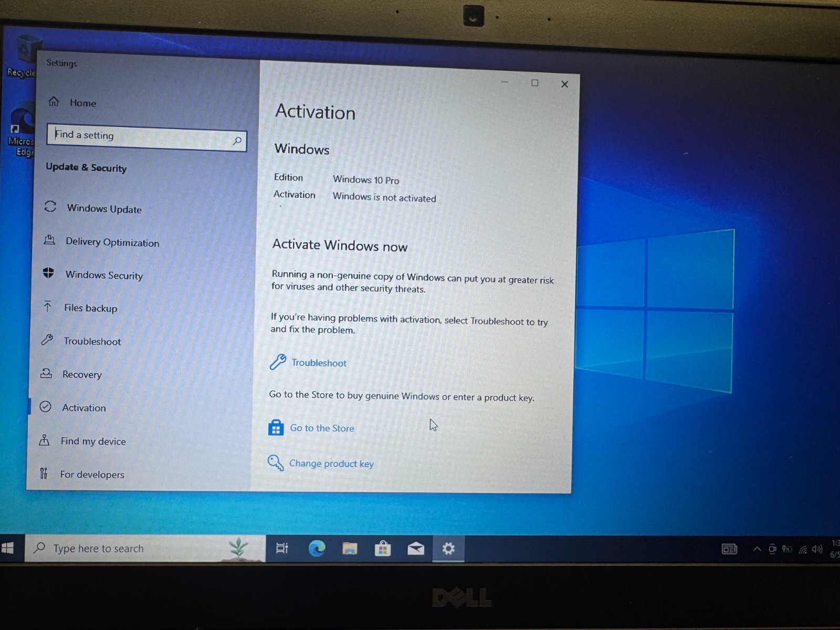The height and width of the screenshot is (630, 840).
Task: Click Go to the Store link
Action: [322, 428]
